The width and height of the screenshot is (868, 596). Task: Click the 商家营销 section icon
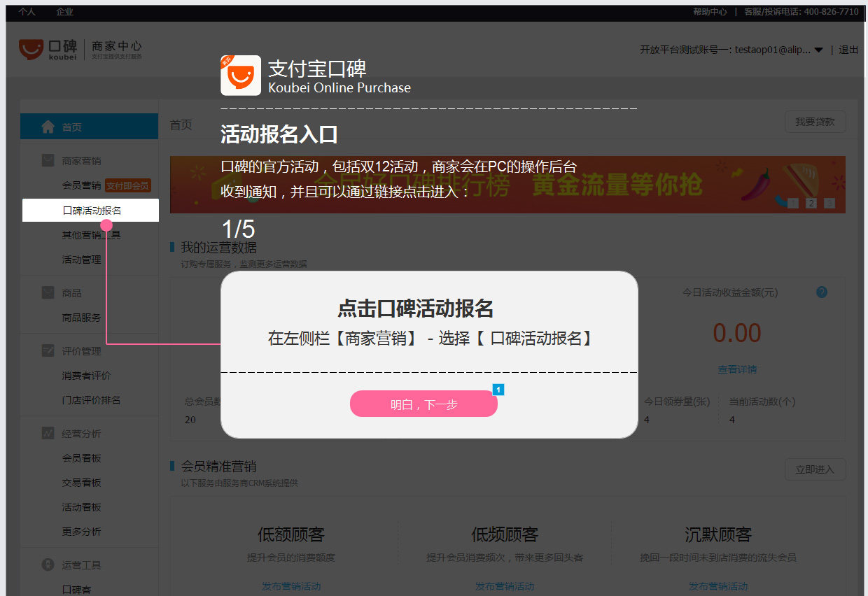coord(48,160)
